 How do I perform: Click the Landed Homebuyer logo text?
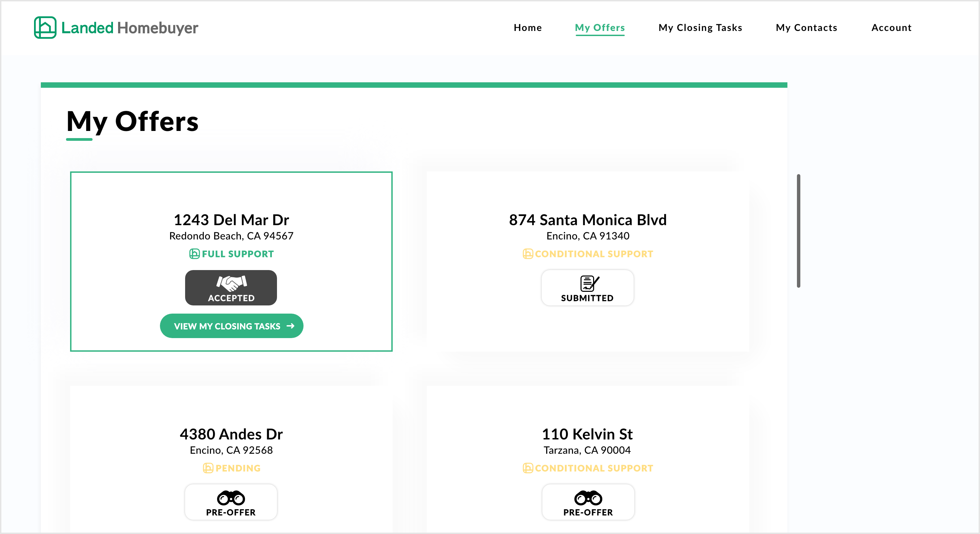pyautogui.click(x=130, y=28)
